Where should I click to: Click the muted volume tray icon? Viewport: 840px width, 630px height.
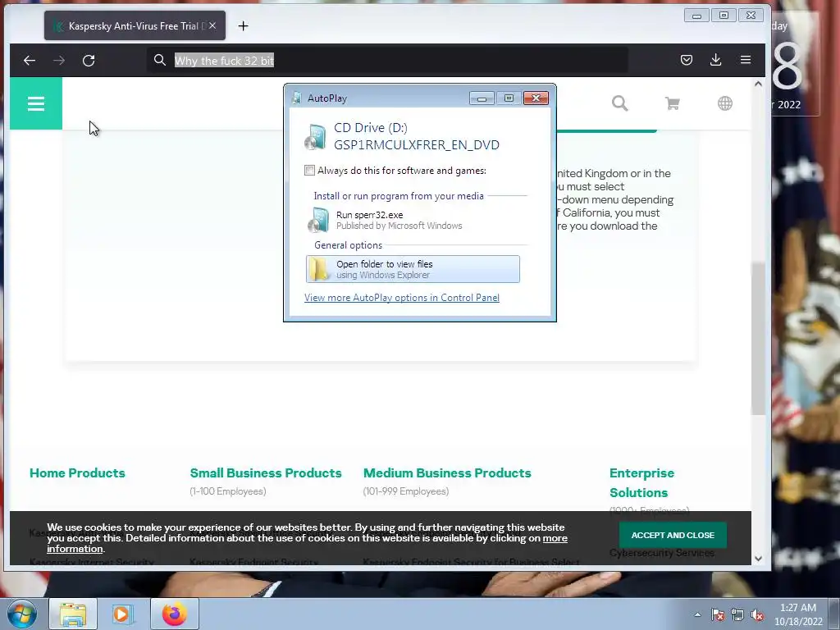pos(757,614)
